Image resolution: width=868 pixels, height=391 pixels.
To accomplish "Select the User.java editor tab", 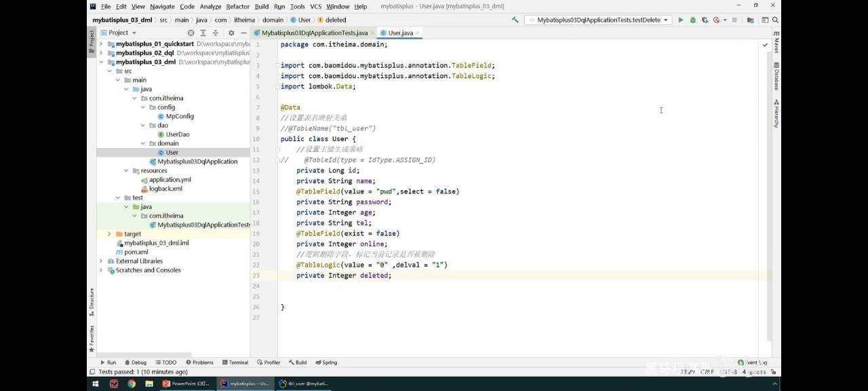I will pos(400,33).
